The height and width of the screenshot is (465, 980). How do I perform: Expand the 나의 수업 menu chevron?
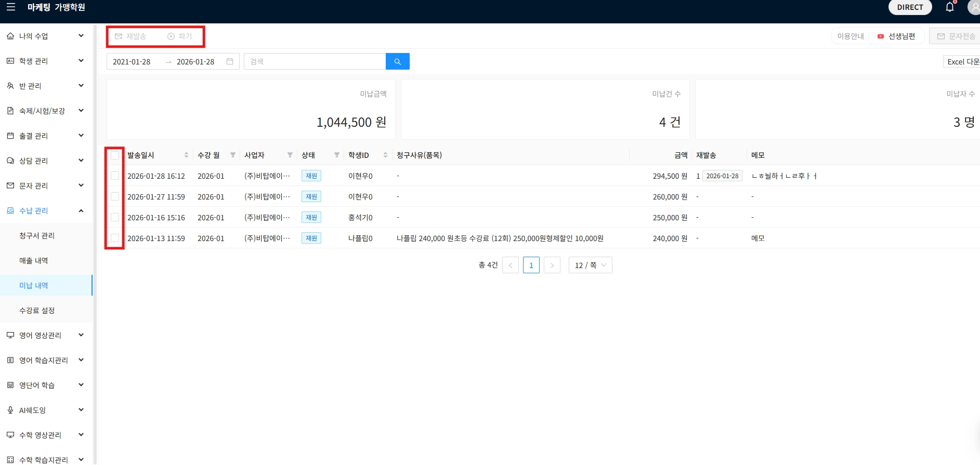pos(81,35)
